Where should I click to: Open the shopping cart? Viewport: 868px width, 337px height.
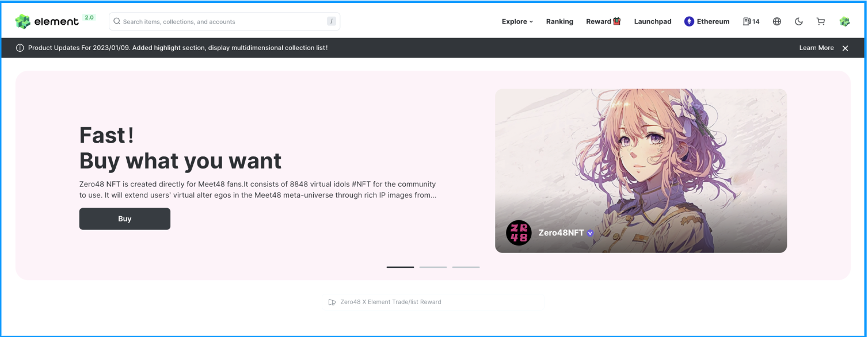coord(821,21)
